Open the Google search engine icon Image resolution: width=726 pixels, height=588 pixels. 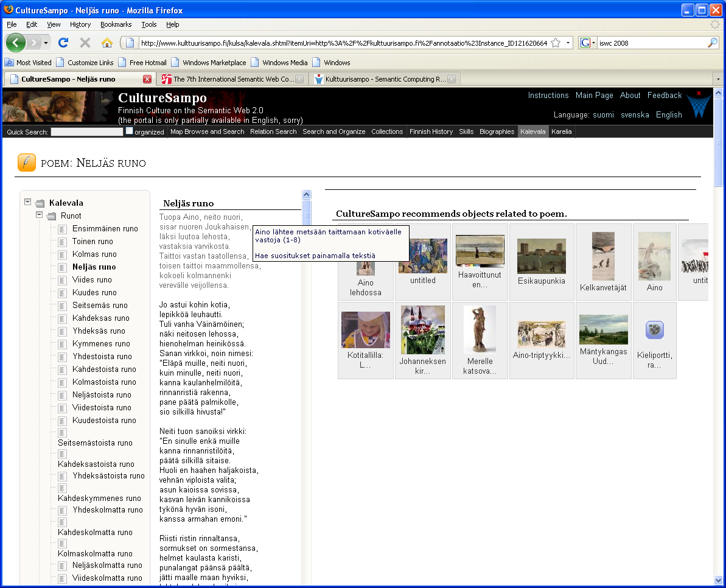pos(585,43)
